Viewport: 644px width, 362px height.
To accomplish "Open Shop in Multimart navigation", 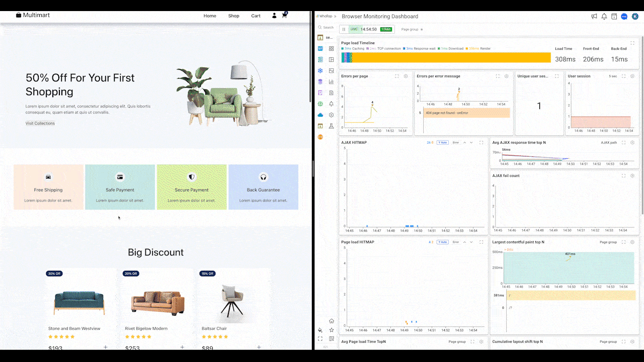I will (x=234, y=16).
